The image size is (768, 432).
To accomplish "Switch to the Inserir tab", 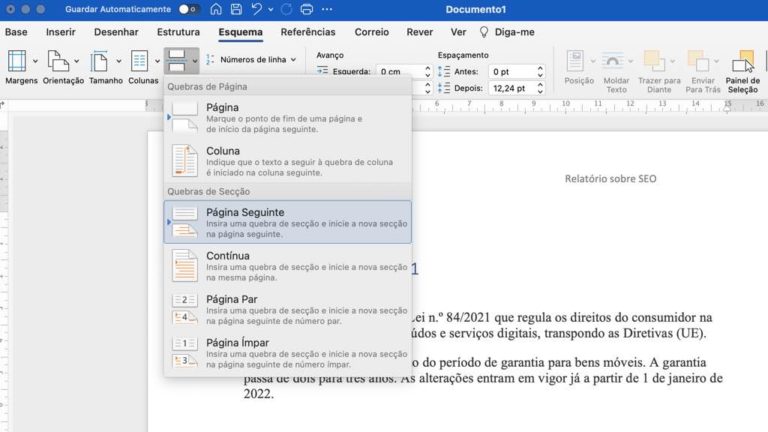I will (x=61, y=32).
